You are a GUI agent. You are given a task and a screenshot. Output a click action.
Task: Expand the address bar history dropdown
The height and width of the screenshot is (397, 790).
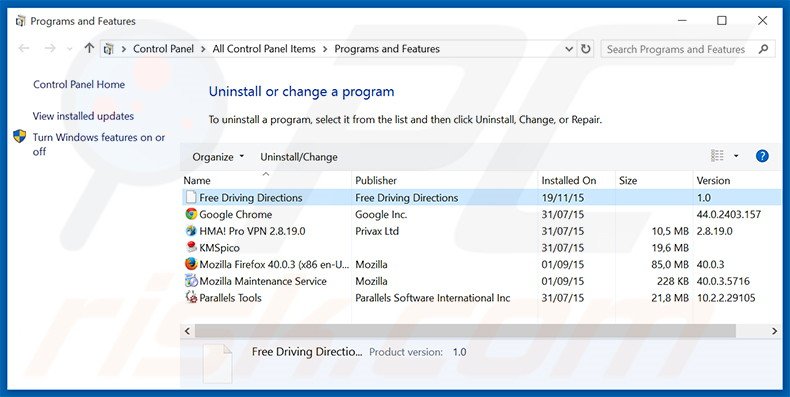coord(569,49)
